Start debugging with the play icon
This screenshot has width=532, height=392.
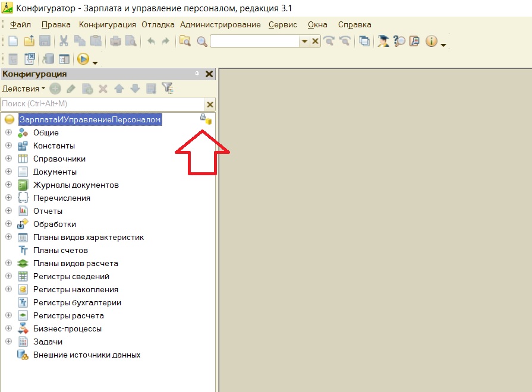pos(83,59)
